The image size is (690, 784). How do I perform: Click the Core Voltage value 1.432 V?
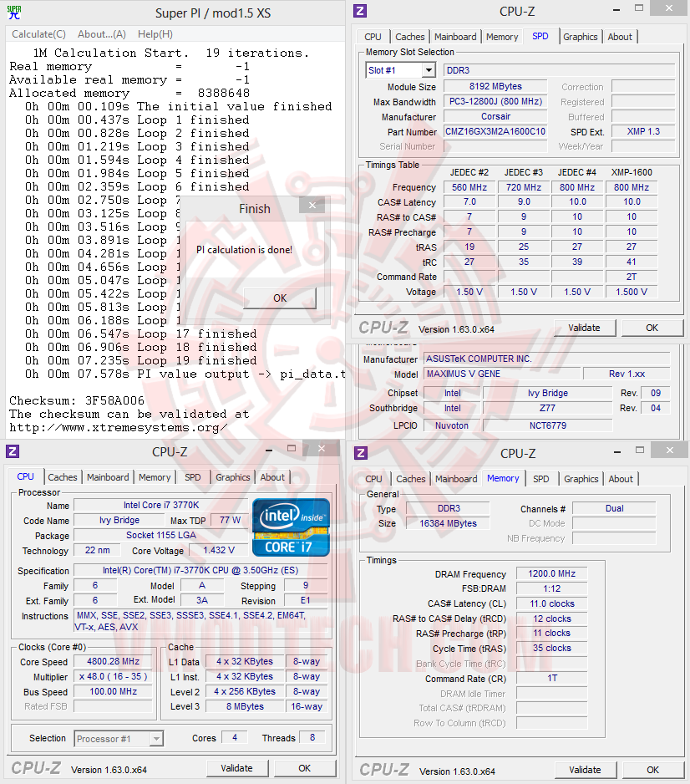(218, 550)
